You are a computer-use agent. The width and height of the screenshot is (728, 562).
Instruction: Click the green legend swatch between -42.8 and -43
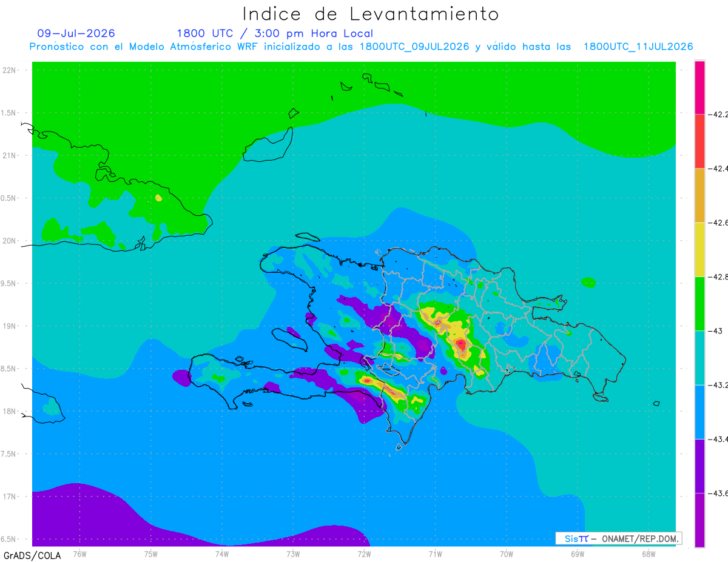(x=699, y=303)
